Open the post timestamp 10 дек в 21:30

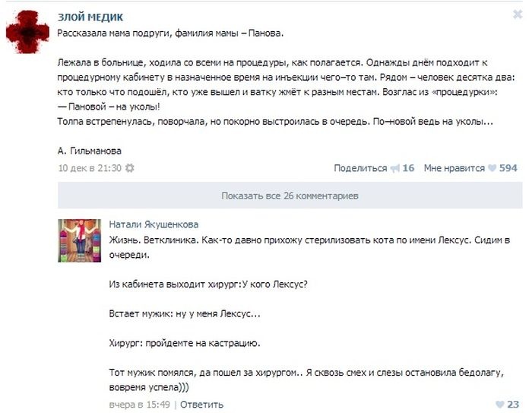point(90,168)
